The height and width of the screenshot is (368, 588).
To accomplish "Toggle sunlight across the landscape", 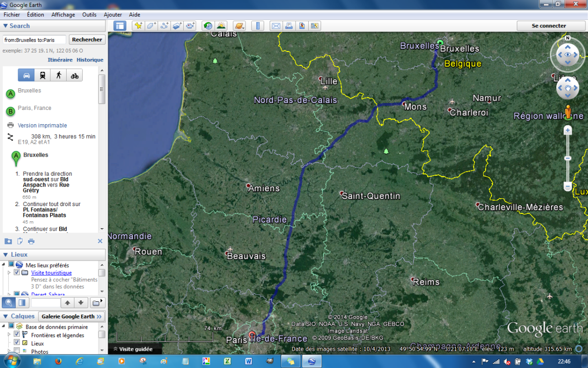I will (221, 26).
